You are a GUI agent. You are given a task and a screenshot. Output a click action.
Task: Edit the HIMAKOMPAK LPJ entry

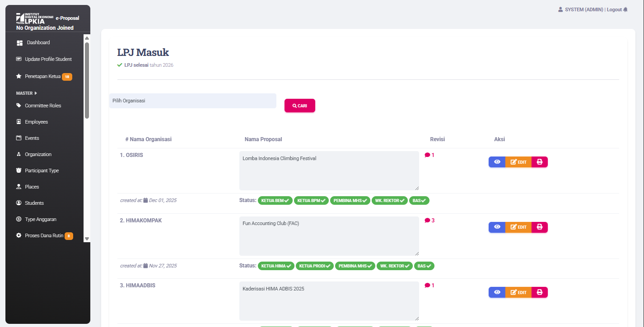click(518, 227)
